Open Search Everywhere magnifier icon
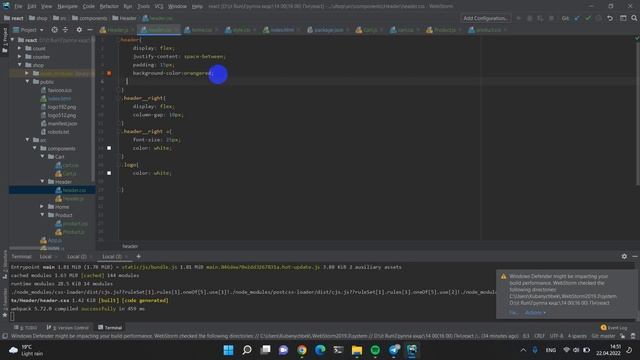The height and width of the screenshot is (360, 640). pos(634,18)
